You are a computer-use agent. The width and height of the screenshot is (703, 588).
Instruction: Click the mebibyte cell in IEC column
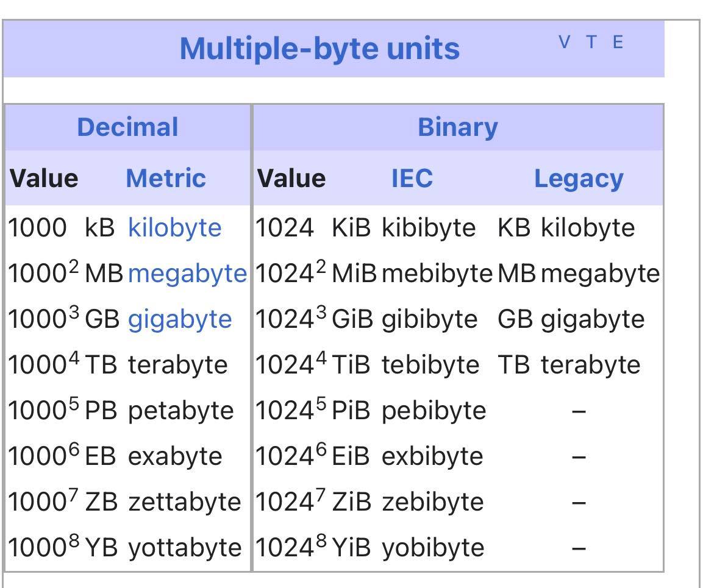coord(437,274)
